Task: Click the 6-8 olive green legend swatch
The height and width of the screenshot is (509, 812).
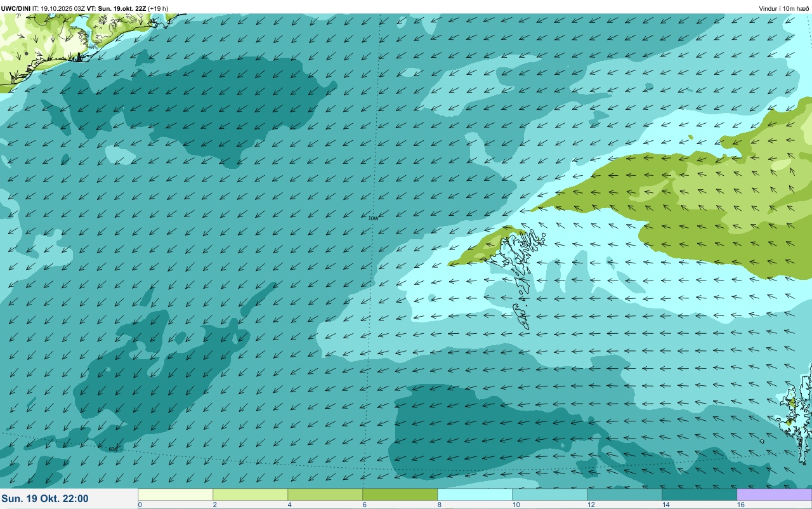Action: click(400, 494)
